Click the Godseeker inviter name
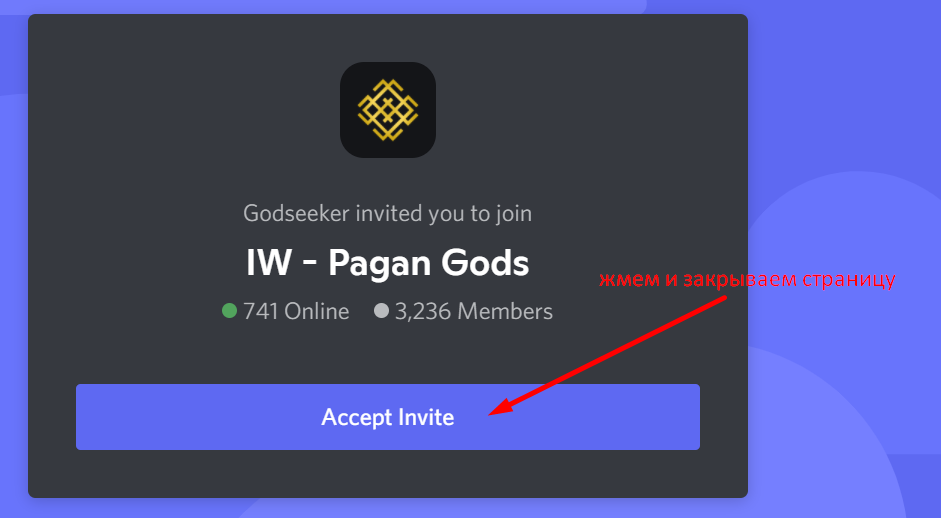941x518 pixels. tap(296, 214)
